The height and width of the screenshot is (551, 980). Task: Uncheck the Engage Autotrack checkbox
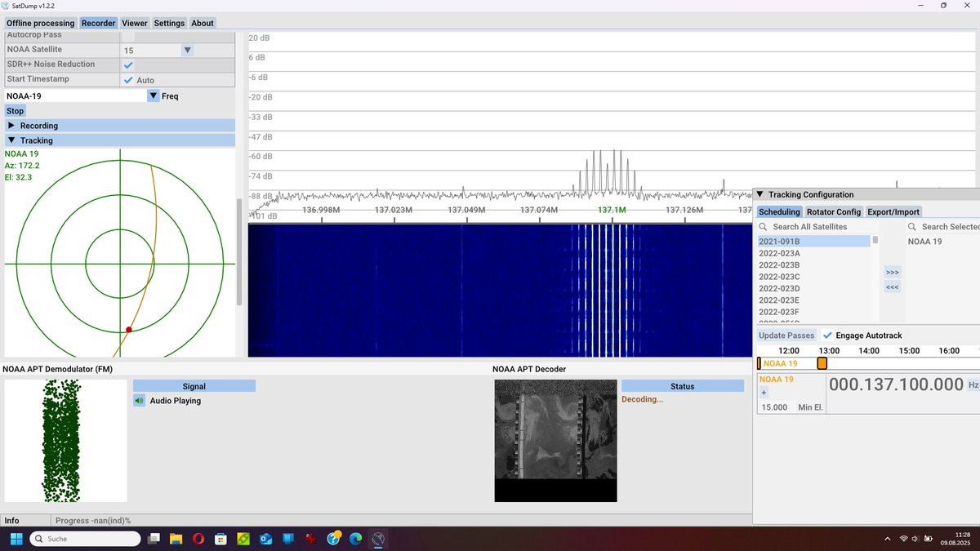click(827, 335)
